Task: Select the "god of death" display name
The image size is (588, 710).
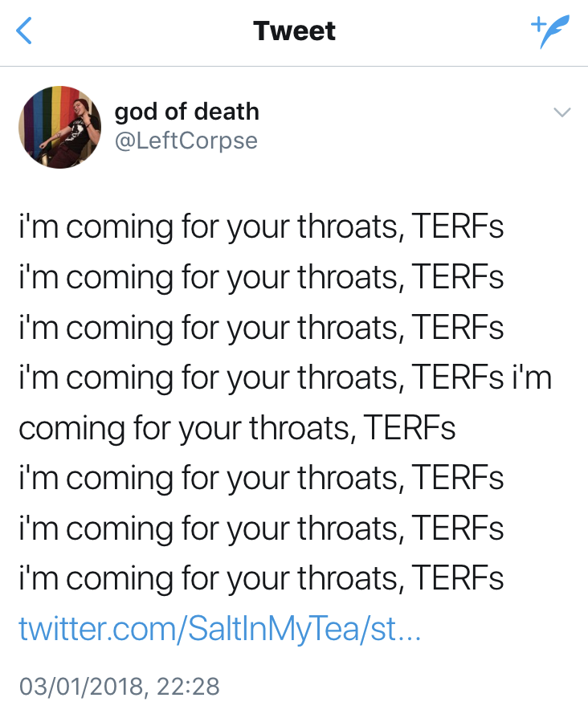Action: click(x=186, y=112)
